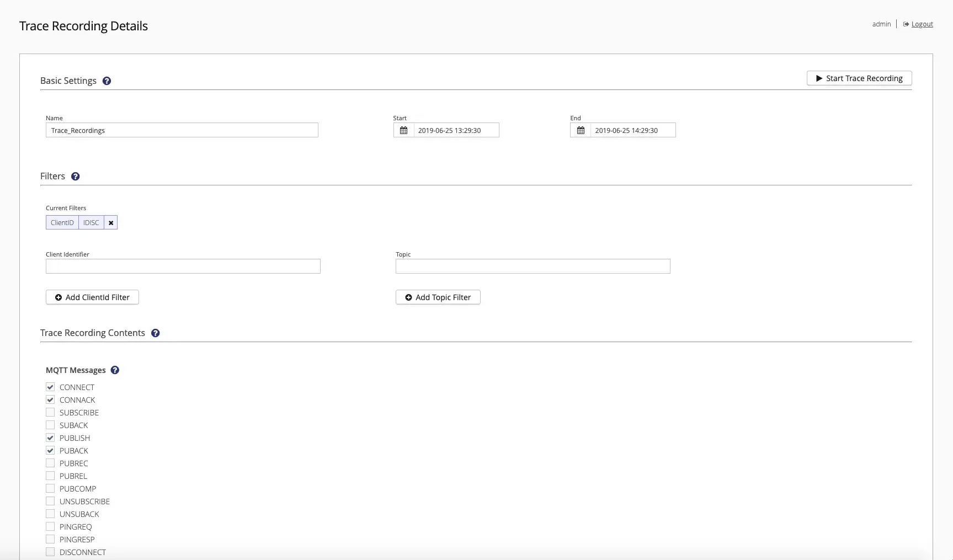Enable the SUBSCRIBE checkbox

pos(50,413)
